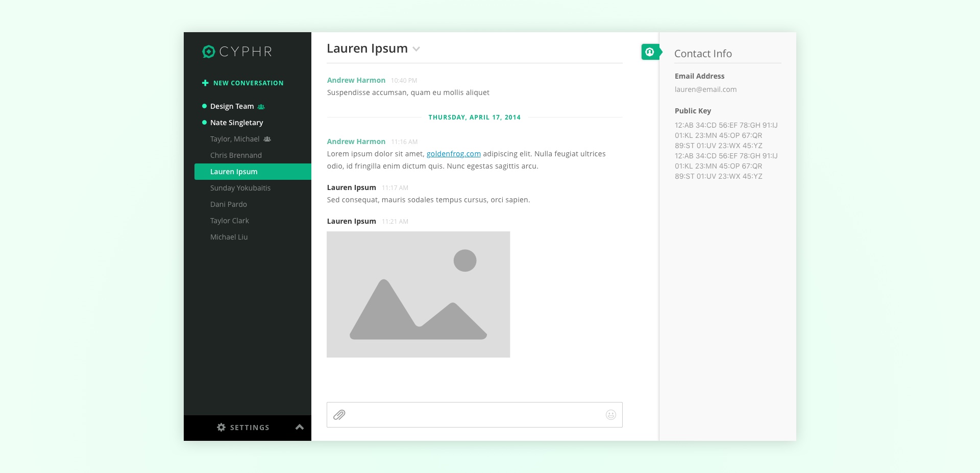Open the image attachment placeholder thumbnail

(x=419, y=294)
